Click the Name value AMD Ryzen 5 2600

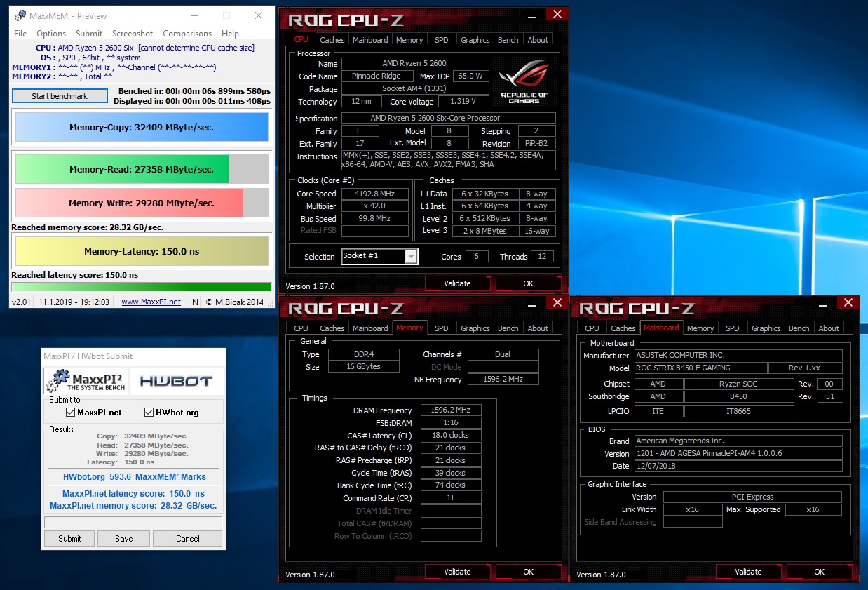coord(414,63)
